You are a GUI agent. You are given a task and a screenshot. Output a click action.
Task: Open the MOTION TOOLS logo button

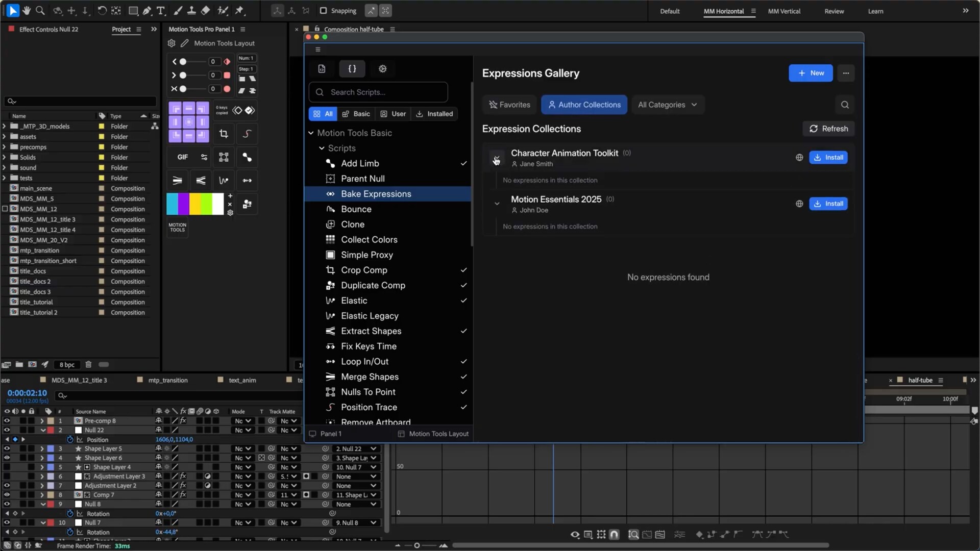(x=177, y=227)
